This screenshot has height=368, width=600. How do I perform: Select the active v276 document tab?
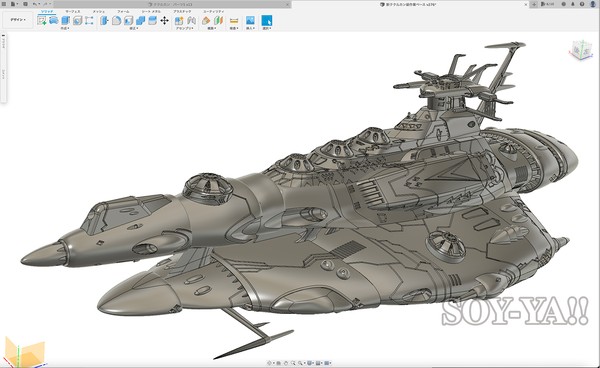coord(410,4)
